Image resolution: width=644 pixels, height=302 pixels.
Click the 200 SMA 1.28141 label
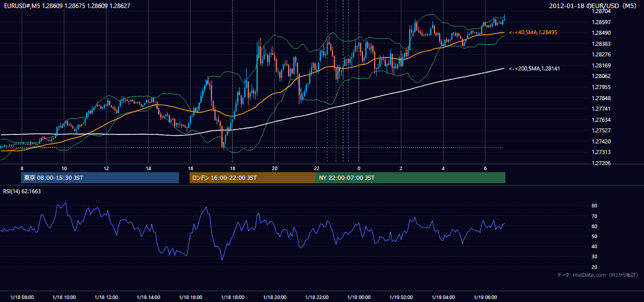pyautogui.click(x=535, y=68)
